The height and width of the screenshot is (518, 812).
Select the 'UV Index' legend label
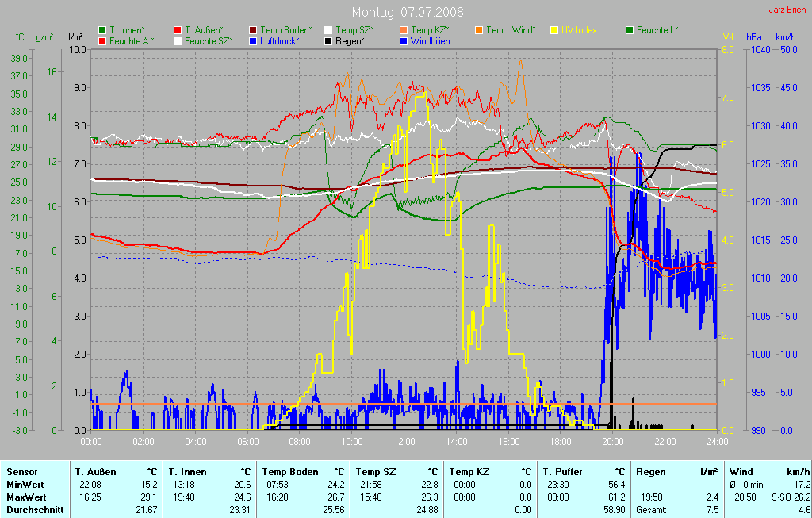(579, 31)
